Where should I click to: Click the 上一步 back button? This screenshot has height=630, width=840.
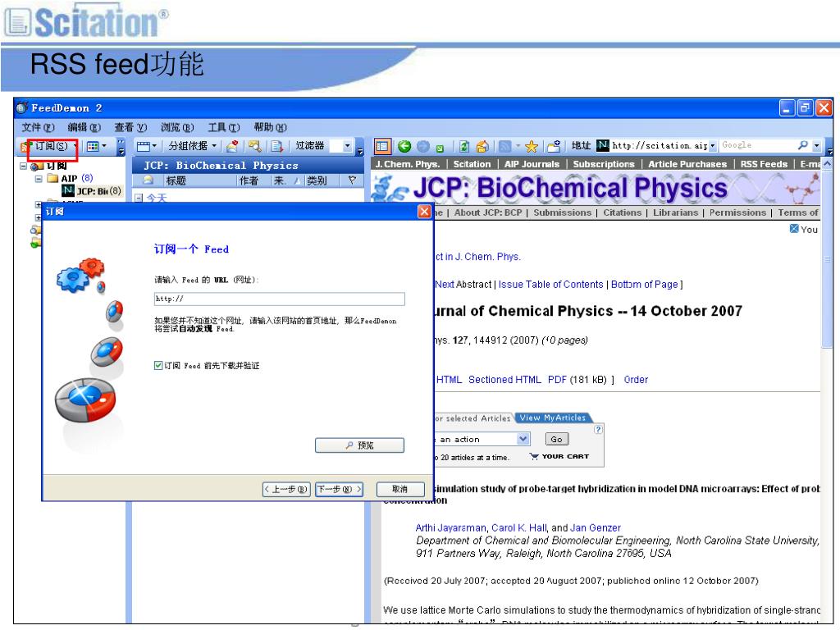pos(286,489)
